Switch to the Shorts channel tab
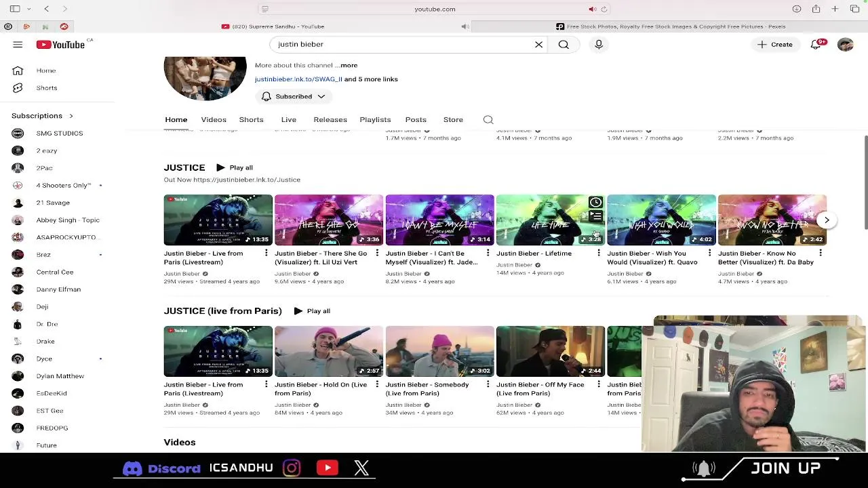Image resolution: width=868 pixels, height=488 pixels. [251, 120]
